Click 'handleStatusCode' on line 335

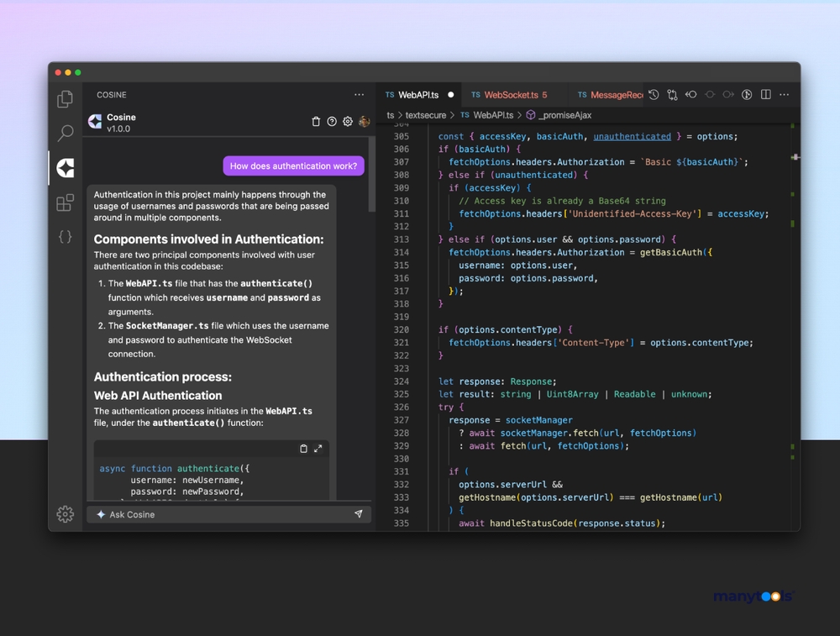pyautogui.click(x=531, y=523)
